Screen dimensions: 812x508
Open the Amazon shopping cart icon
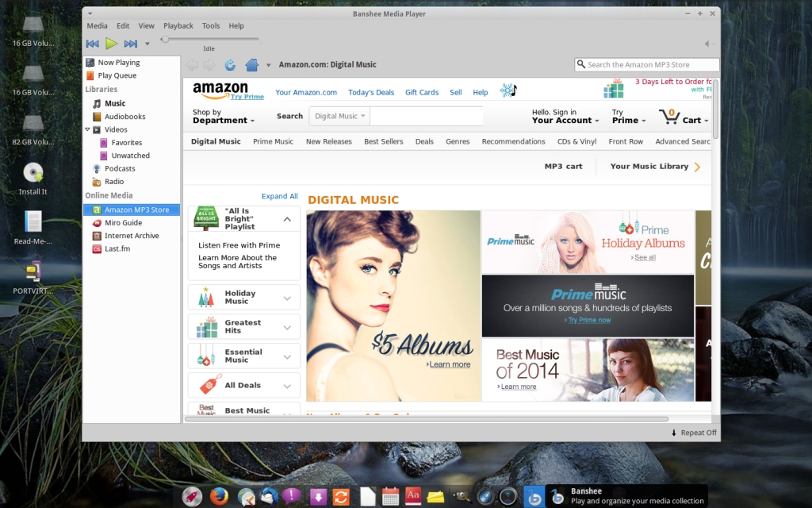[x=669, y=117]
